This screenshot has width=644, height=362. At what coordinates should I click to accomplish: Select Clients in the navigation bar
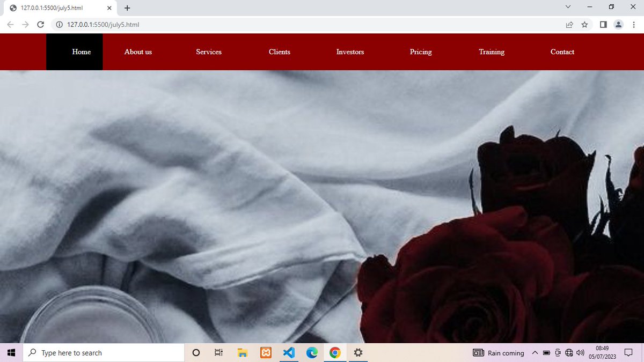coord(280,52)
